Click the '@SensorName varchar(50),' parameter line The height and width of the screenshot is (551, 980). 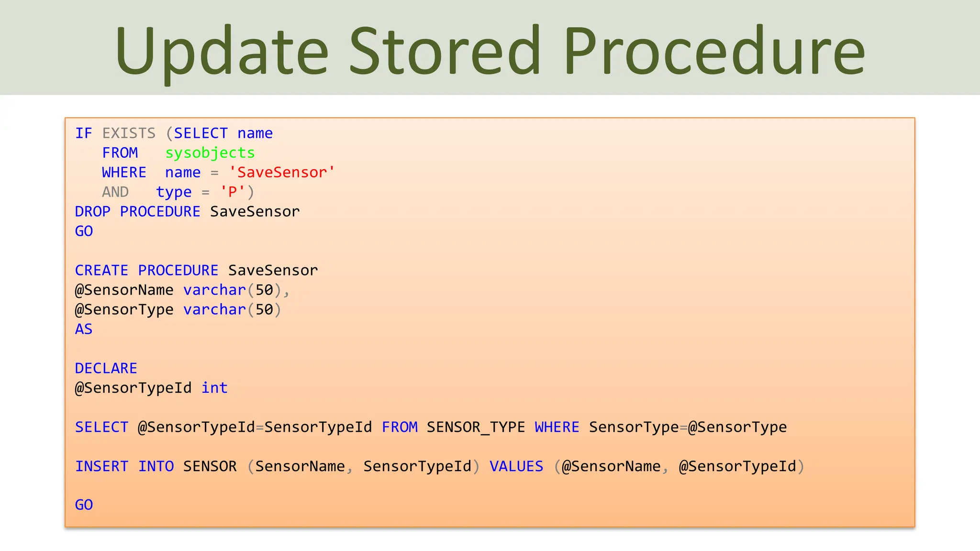click(x=182, y=290)
